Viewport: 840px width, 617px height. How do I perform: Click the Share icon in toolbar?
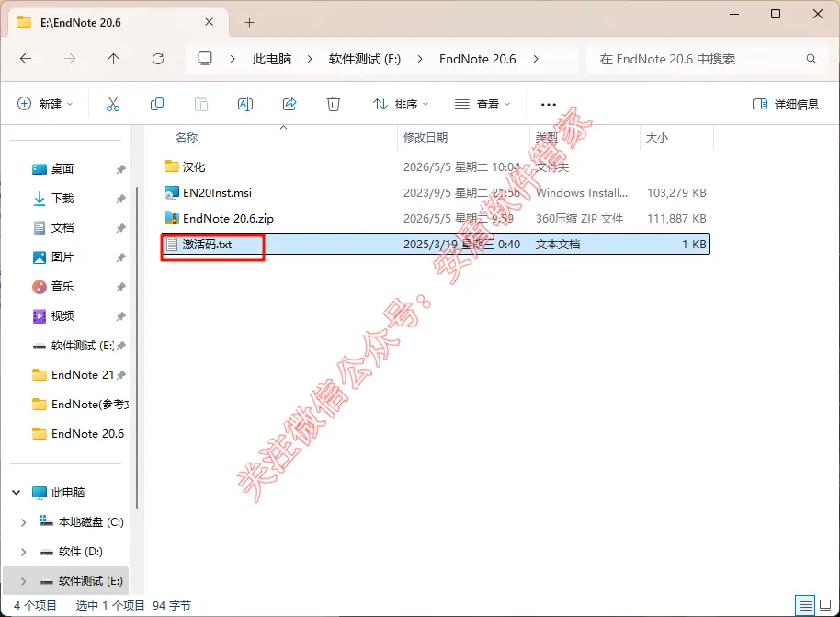click(x=289, y=104)
